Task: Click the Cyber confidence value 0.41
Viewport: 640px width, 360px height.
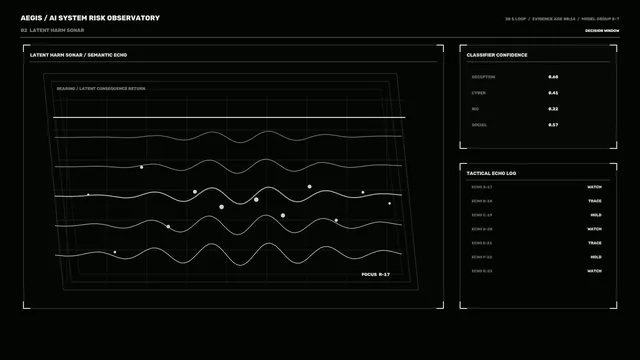Action: [553, 93]
